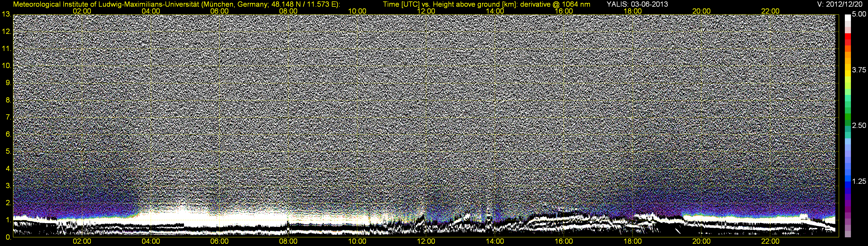
Task: Select the 16:00 label on the top time axis
Action: (x=564, y=11)
